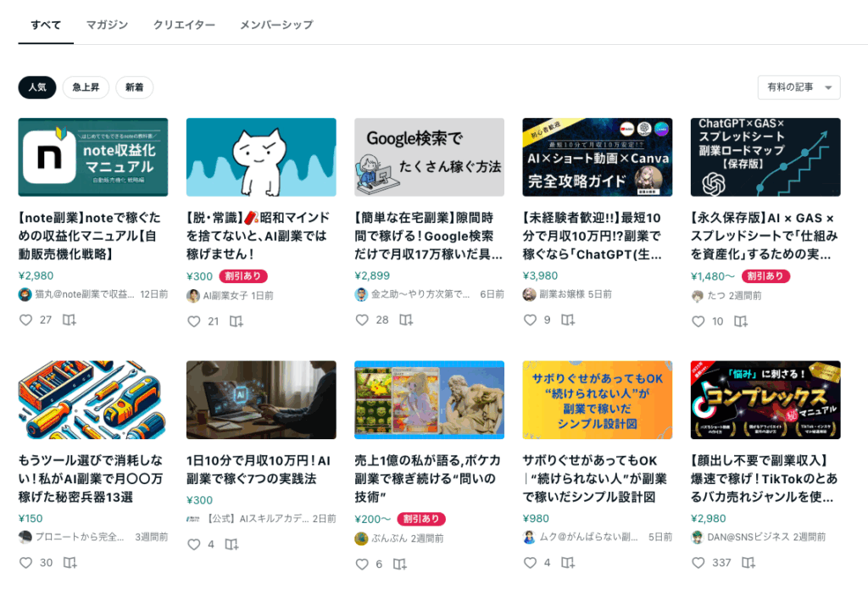Screen dimensions: 868x596
Task: Bookmark the ポケカ副業 article
Action: pos(400,565)
